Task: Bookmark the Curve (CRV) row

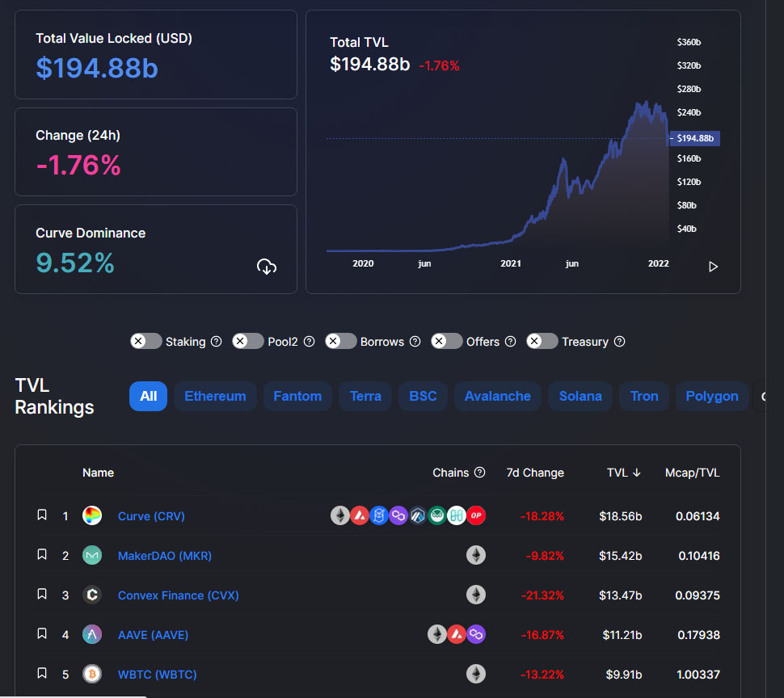Action: coord(42,515)
